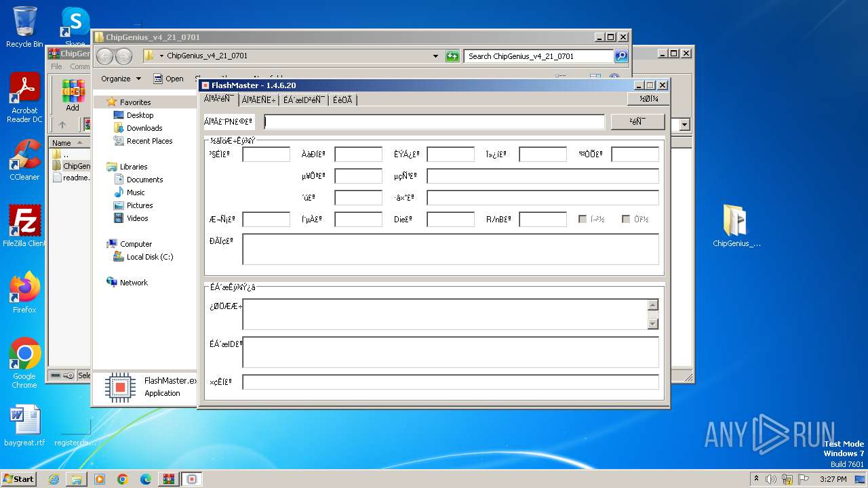Click the Open button in Explorer toolbar

[168, 79]
